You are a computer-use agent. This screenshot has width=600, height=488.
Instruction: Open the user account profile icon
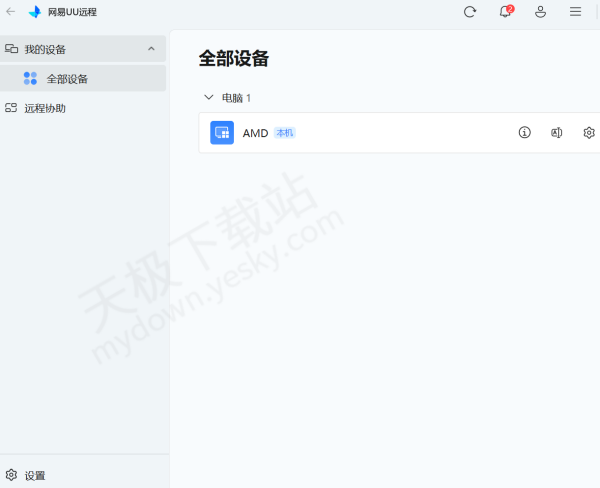pyautogui.click(x=540, y=12)
